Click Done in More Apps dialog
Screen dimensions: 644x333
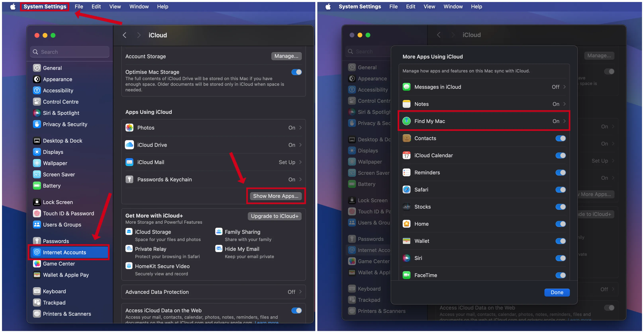pos(557,292)
